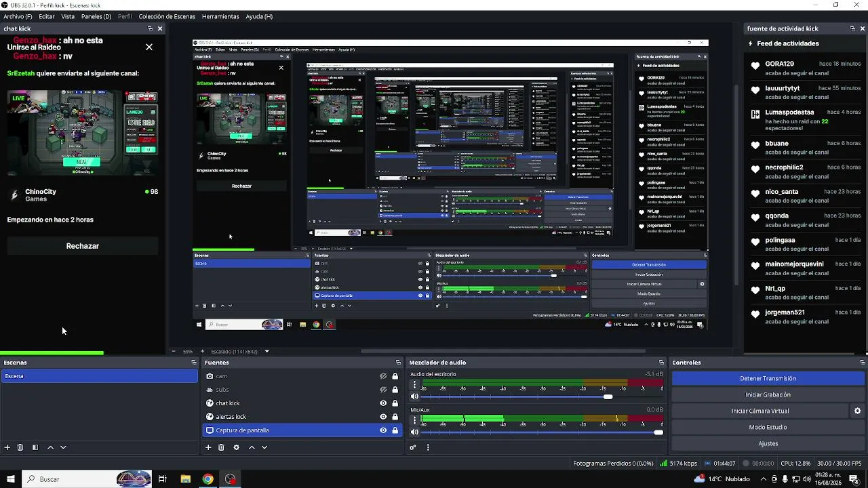Undock the Mezclador de audio panel
868x488 pixels.
661,363
